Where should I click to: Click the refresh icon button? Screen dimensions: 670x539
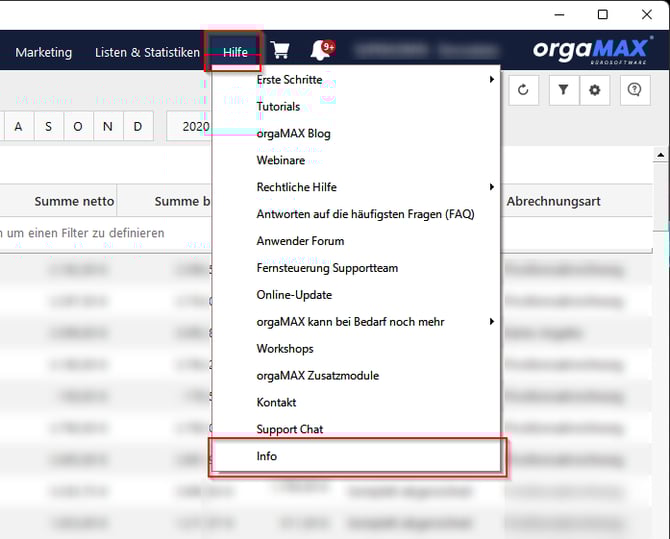[523, 90]
